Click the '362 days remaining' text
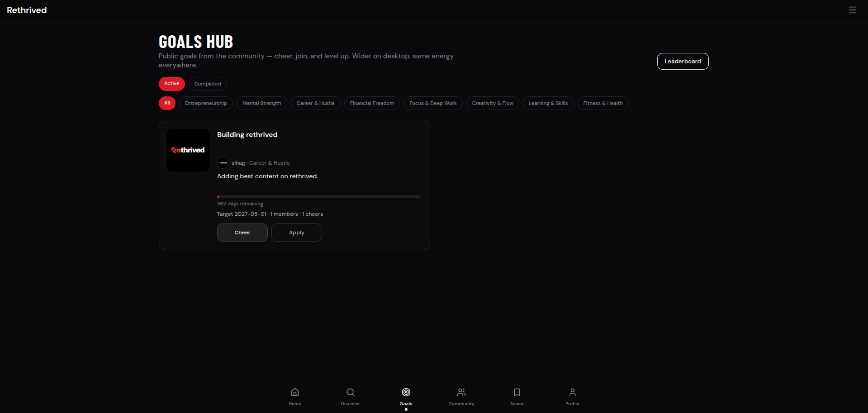This screenshot has height=413, width=868. point(240,204)
